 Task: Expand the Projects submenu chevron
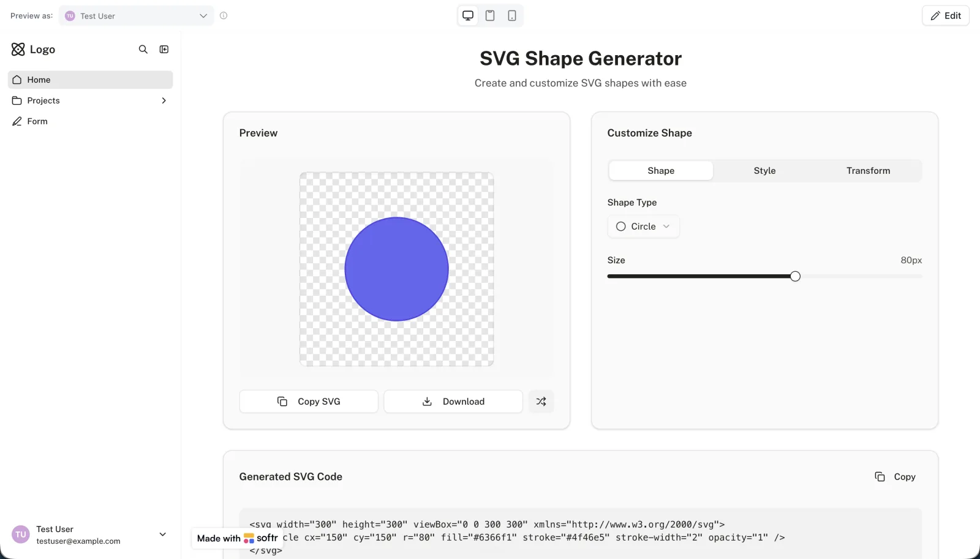pos(164,100)
